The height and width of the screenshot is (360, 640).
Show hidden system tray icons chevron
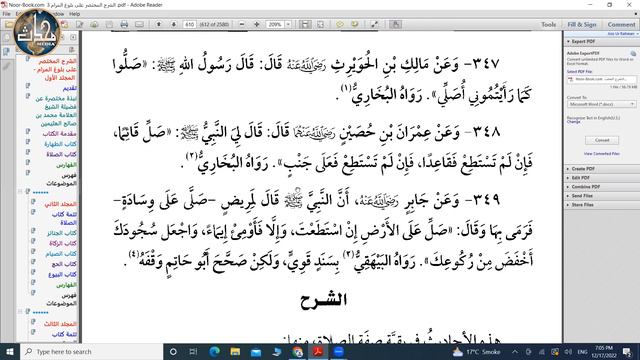(515, 351)
